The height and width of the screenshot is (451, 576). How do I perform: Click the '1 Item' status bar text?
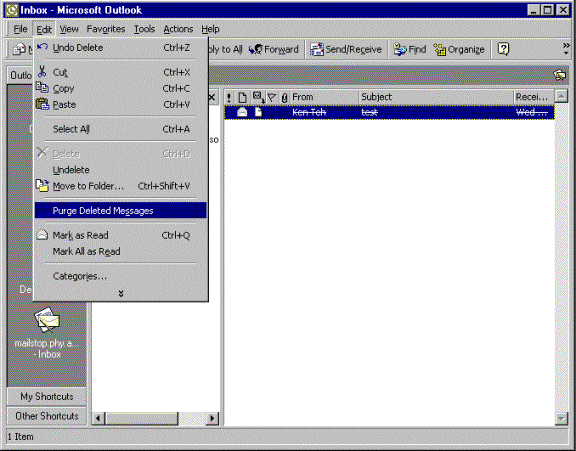point(21,437)
